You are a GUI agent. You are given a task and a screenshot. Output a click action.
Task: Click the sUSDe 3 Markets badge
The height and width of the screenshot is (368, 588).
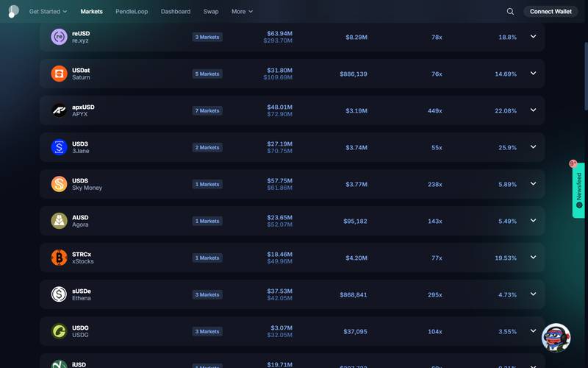(207, 295)
